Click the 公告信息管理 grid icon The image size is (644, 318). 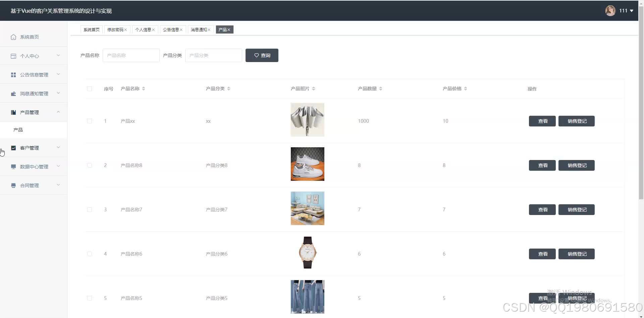tap(13, 75)
